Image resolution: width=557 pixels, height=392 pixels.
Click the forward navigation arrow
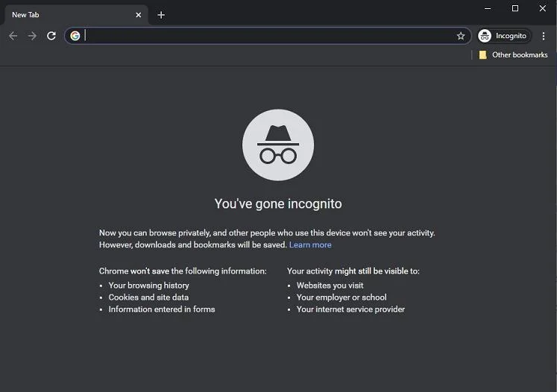click(x=32, y=36)
